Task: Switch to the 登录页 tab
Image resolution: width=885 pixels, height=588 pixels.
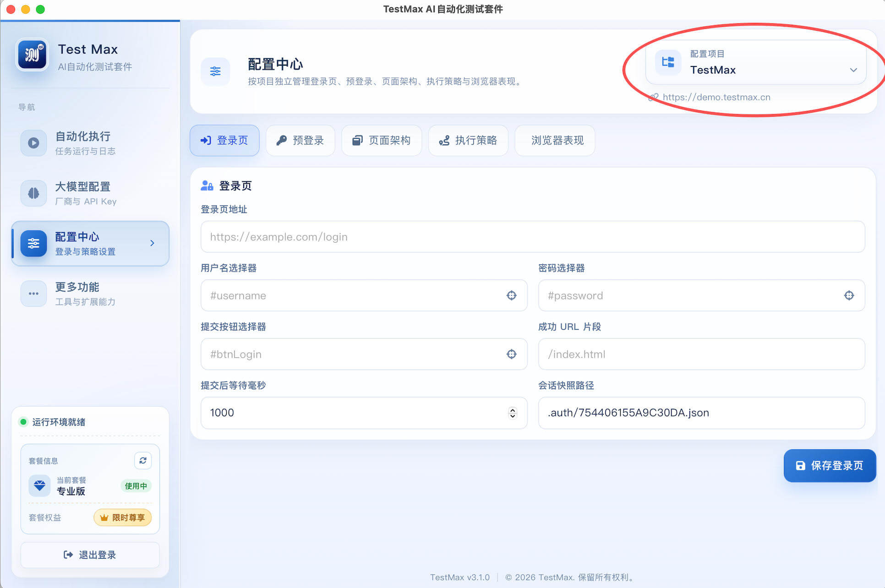Action: [224, 140]
